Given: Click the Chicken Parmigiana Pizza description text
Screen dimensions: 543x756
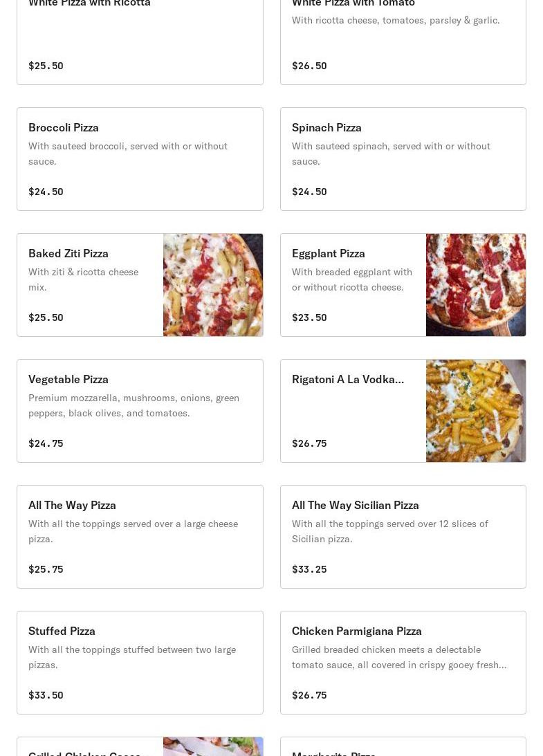Looking at the screenshot, I should click(x=399, y=657).
